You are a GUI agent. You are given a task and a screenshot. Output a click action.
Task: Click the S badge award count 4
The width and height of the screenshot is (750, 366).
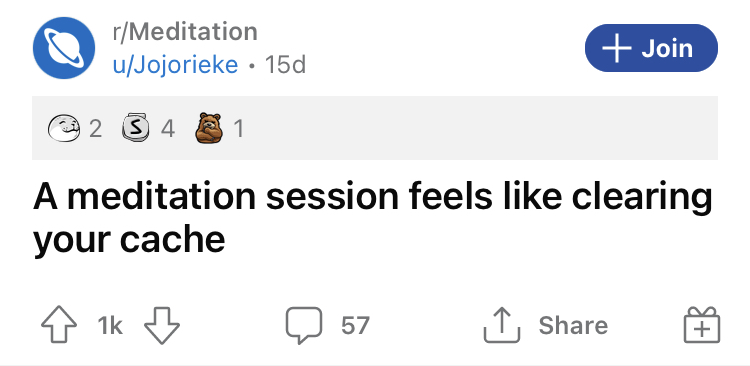click(x=167, y=128)
